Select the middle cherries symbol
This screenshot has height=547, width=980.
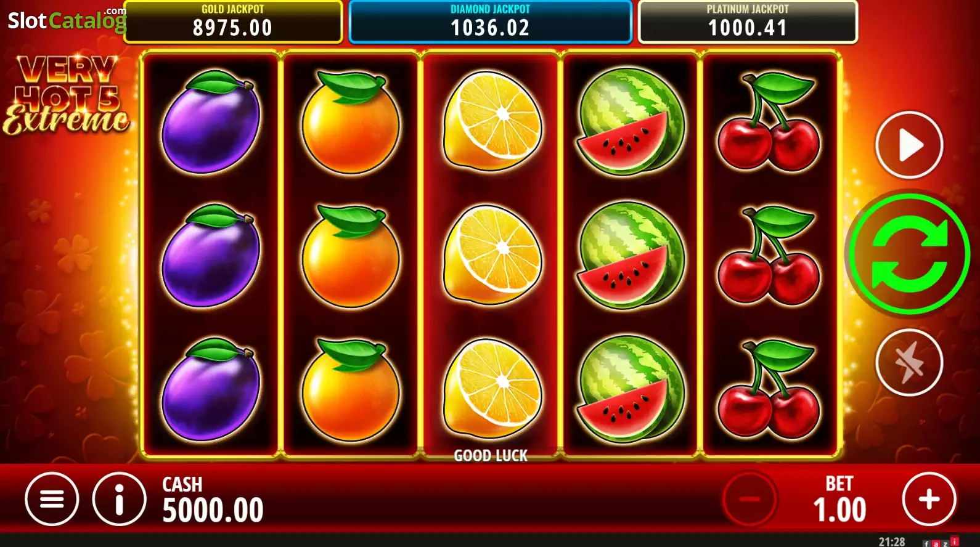769,256
